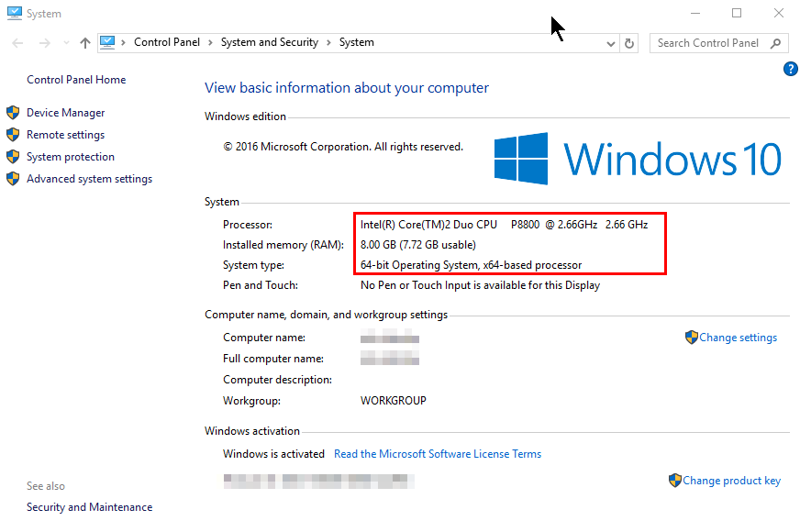Click Change settings for computer name
Image resolution: width=800 pixels, height=532 pixels.
pos(738,338)
